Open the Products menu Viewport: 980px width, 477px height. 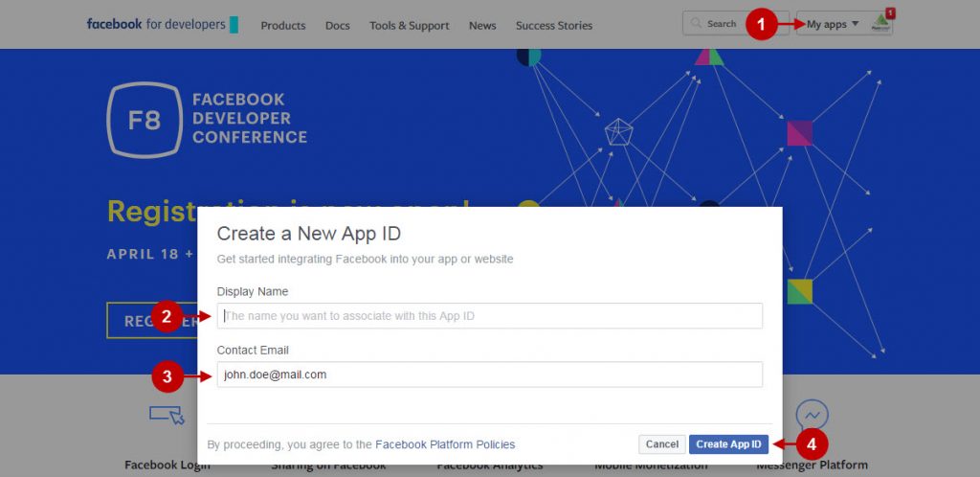pyautogui.click(x=283, y=26)
